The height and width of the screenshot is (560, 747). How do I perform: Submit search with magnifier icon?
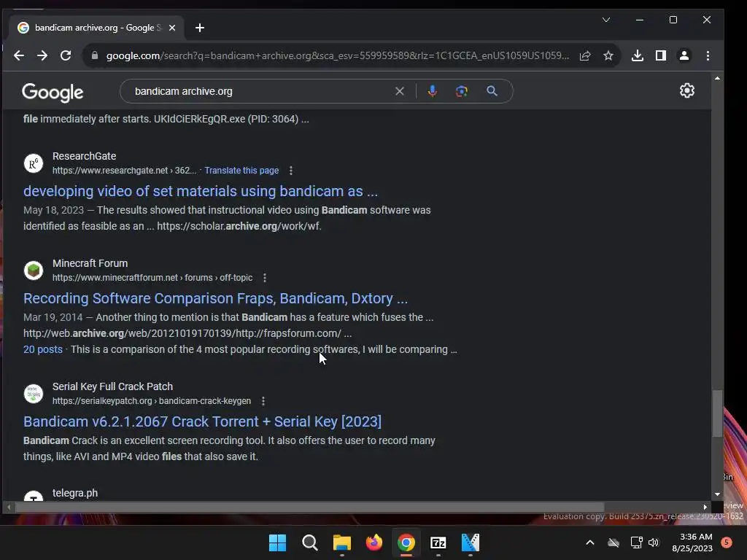tap(492, 91)
